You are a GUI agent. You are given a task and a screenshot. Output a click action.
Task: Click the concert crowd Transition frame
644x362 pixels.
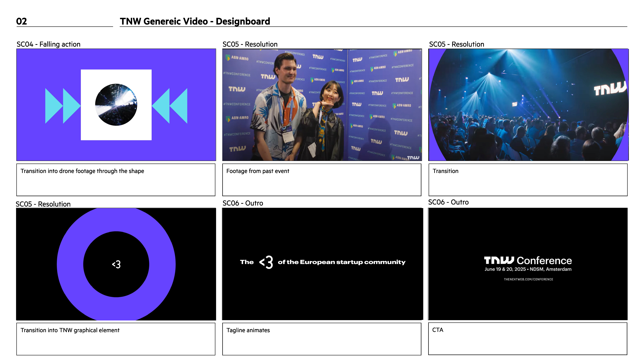pyautogui.click(x=529, y=105)
